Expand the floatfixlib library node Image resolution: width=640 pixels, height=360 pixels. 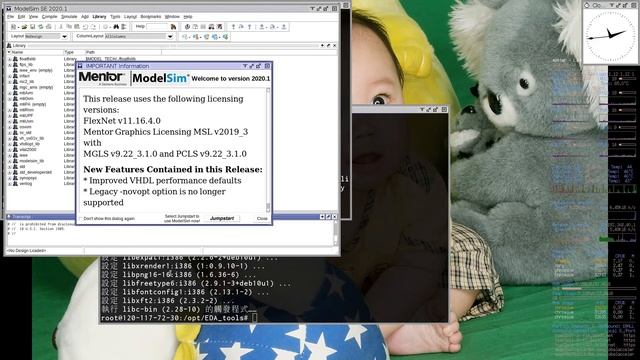9,59
